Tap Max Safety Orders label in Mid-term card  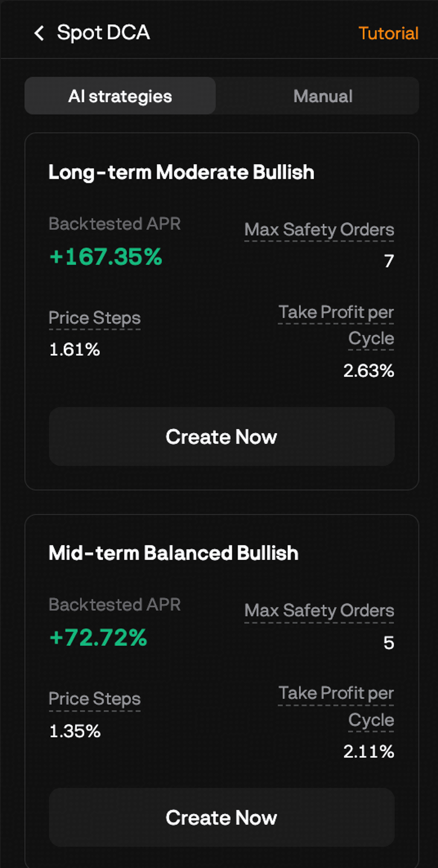point(319,611)
